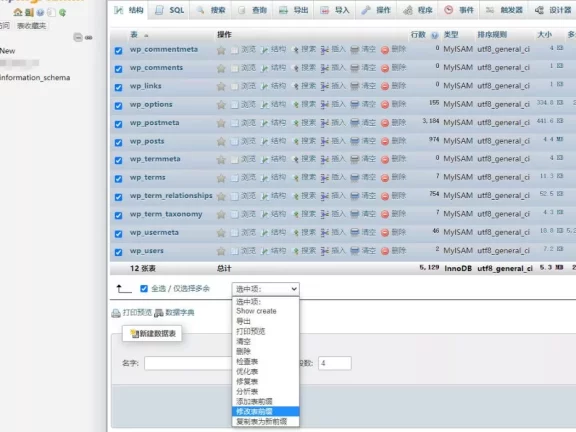Click the 打印预览 link below the table
Image resolution: width=576 pixels, height=432 pixels.
click(137, 313)
